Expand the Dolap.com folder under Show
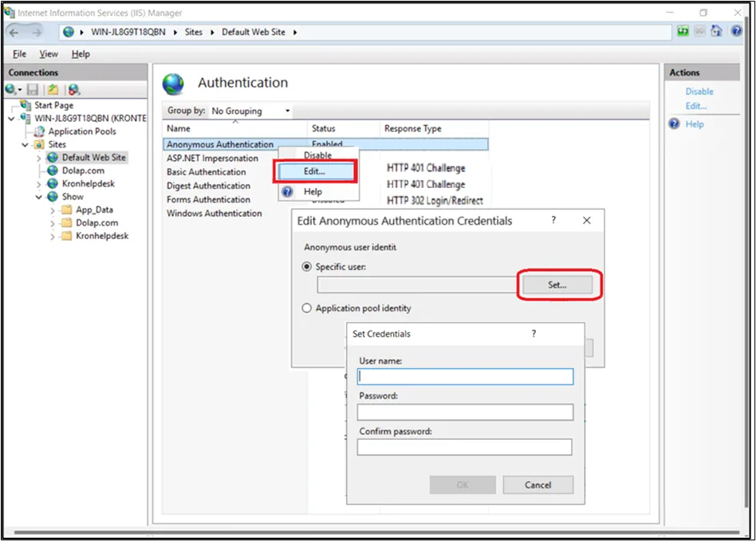 52,223
